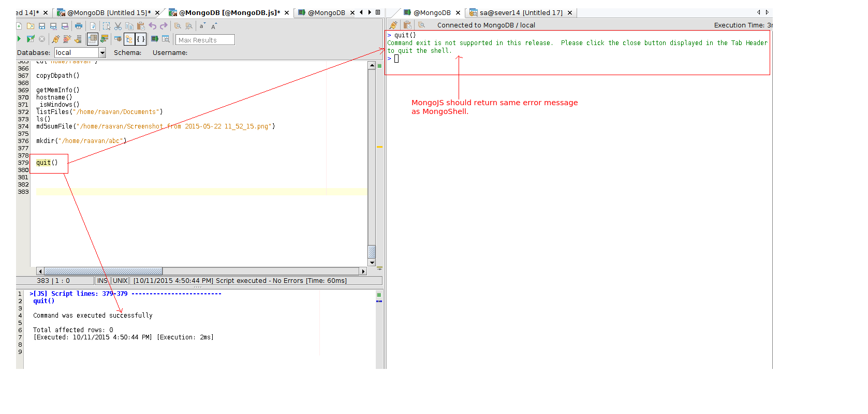
Task: Paste into the shell using clipboard icon
Action: pos(407,25)
